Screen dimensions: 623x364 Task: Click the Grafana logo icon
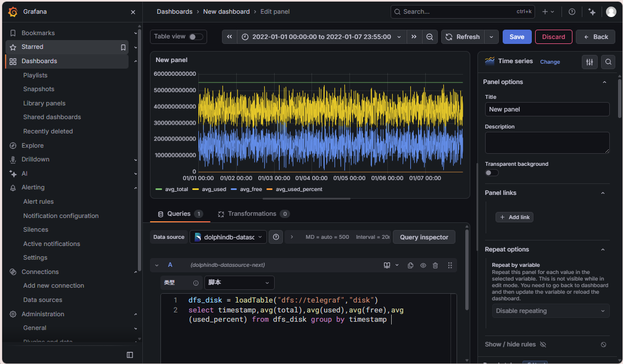click(x=13, y=12)
